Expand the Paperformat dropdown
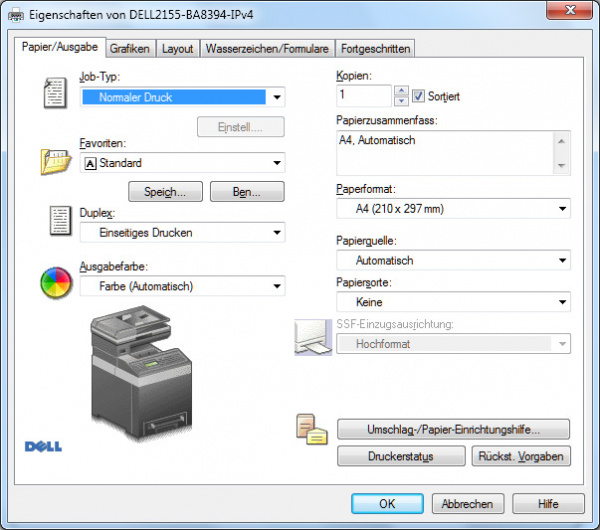Image resolution: width=600 pixels, height=530 pixels. click(562, 209)
